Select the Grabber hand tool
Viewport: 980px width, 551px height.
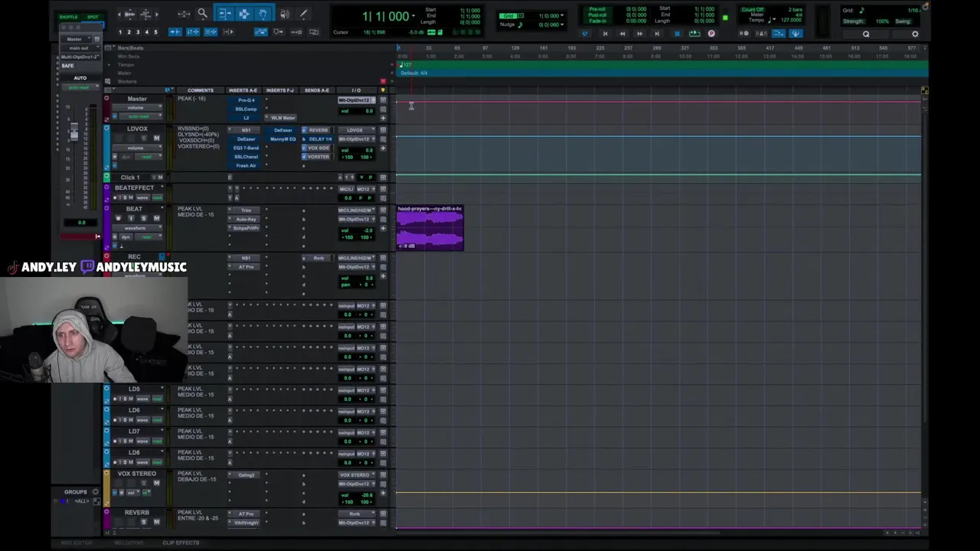point(263,14)
